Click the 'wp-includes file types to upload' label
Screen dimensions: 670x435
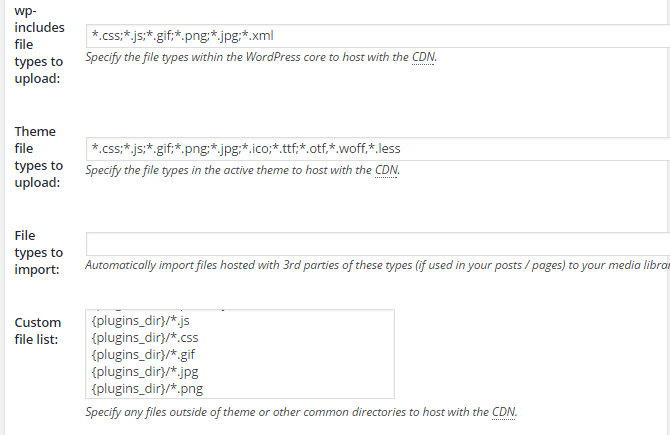39,45
